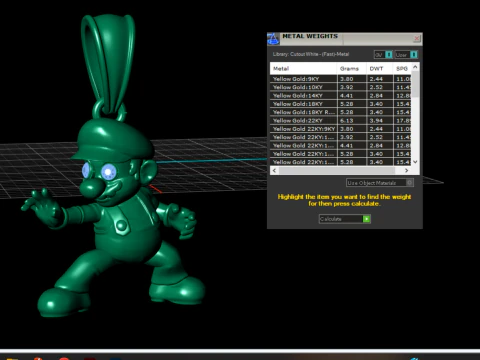Screen dimensions: 480x360
Task: Click the vertical scrollbar thumb
Action: coord(415,84)
